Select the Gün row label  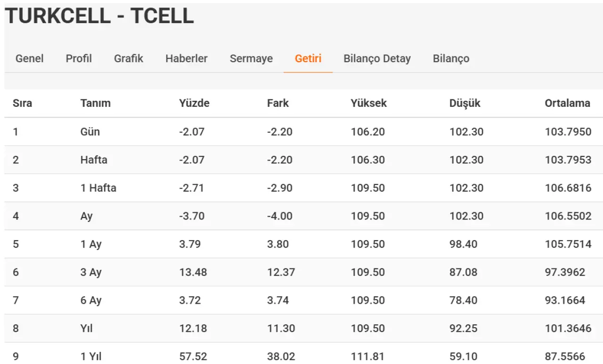point(90,131)
